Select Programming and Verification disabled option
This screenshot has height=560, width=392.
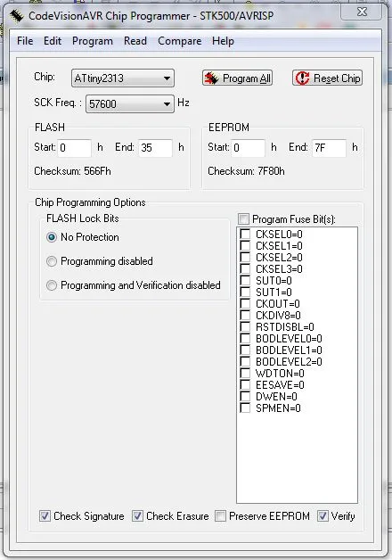point(52,285)
